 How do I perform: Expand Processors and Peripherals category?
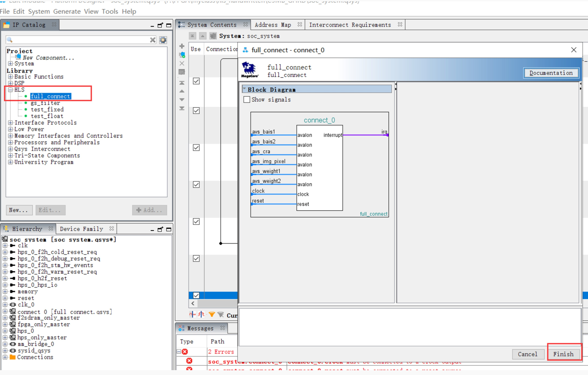[x=11, y=143]
